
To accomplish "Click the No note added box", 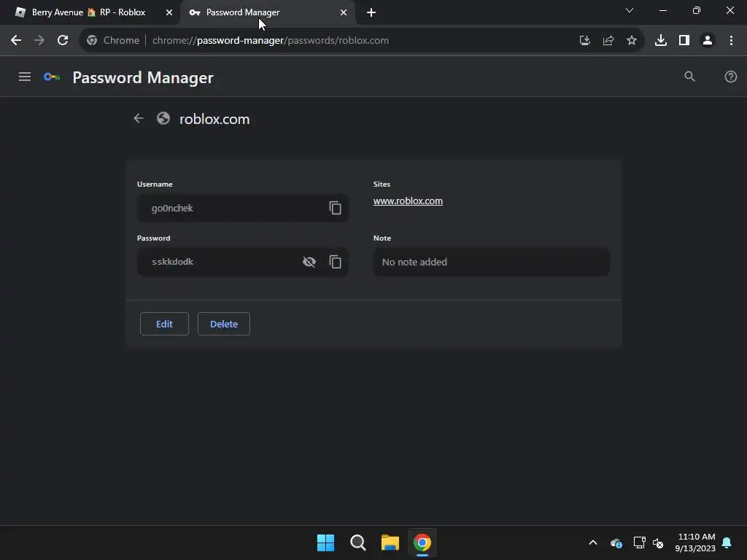I will (x=492, y=262).
